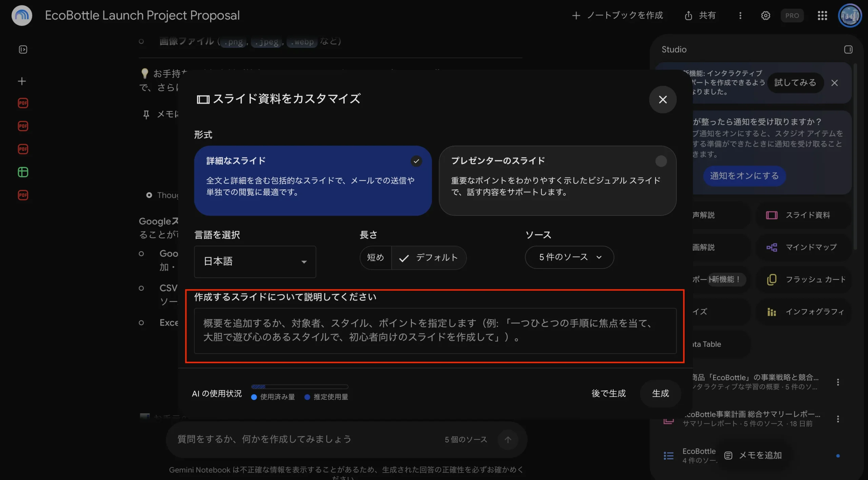Open the green spreadsheet source icon
Image resolution: width=868 pixels, height=480 pixels.
[x=23, y=172]
